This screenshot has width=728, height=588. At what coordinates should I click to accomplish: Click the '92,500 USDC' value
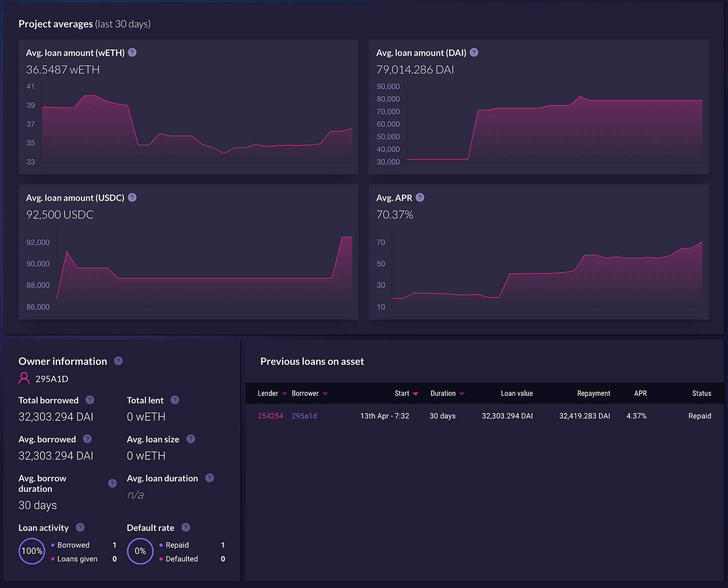(x=60, y=215)
